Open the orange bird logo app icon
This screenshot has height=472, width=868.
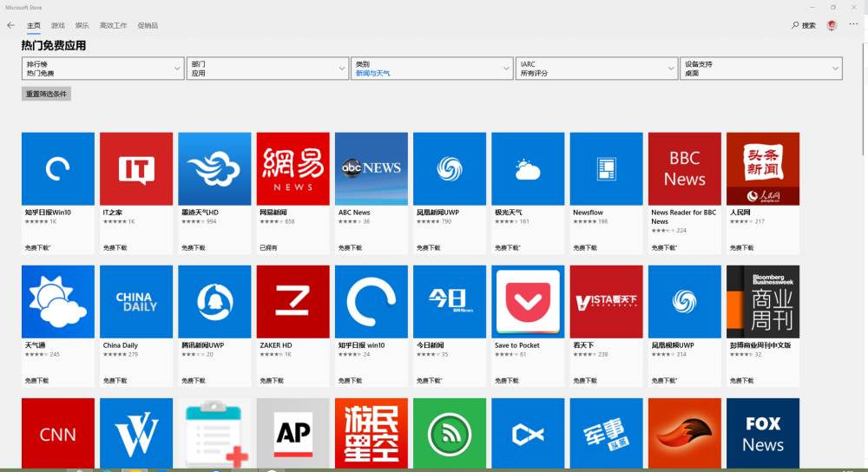point(685,433)
